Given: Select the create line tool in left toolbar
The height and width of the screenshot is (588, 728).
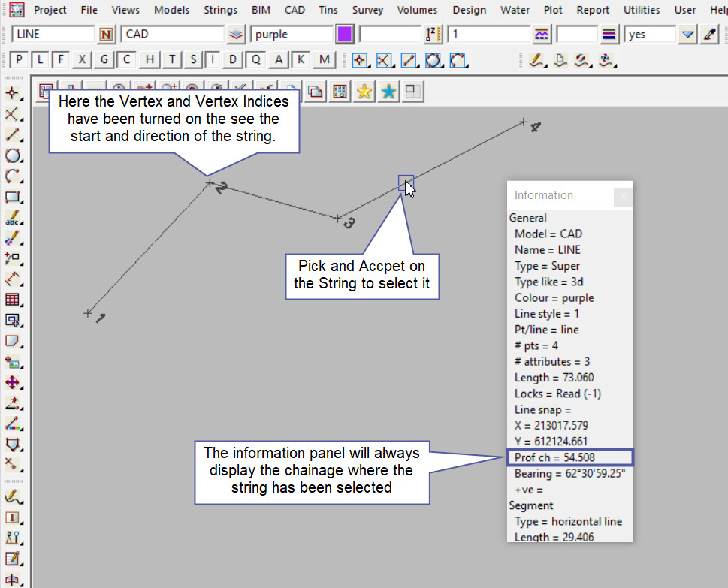Looking at the screenshot, I should pos(12,135).
